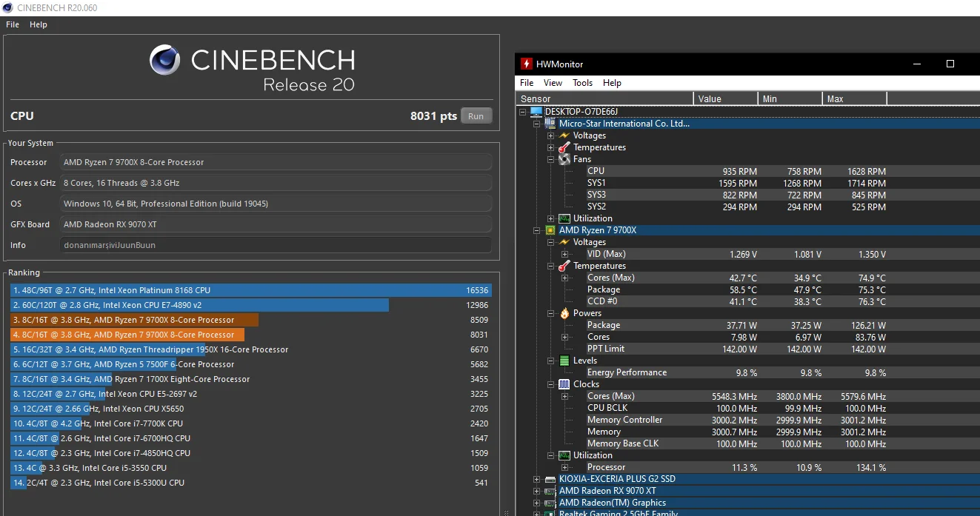Select ranking row 6 Ryzen 5 7500F

click(251, 364)
